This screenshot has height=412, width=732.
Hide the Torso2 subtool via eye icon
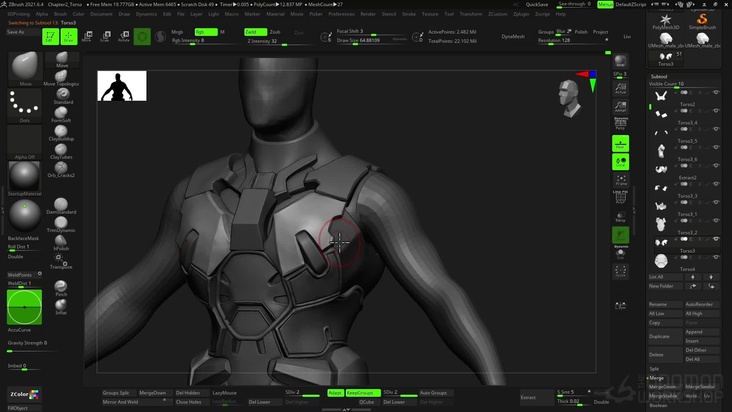click(x=716, y=92)
